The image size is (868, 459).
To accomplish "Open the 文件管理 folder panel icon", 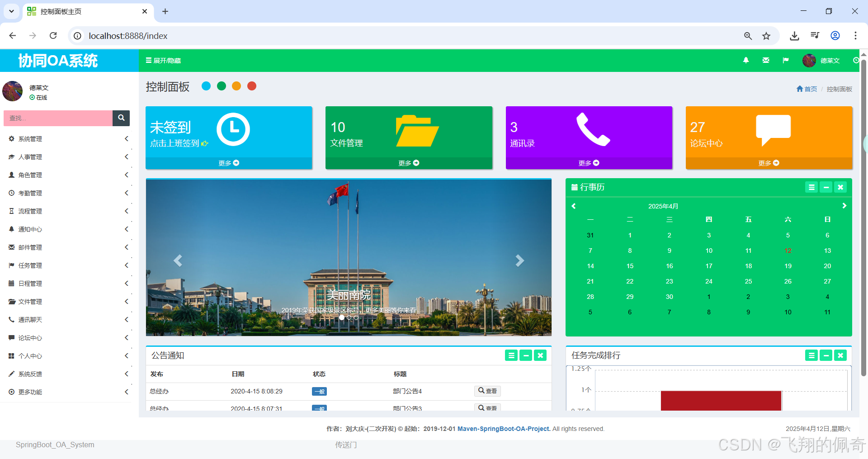I will coord(12,301).
